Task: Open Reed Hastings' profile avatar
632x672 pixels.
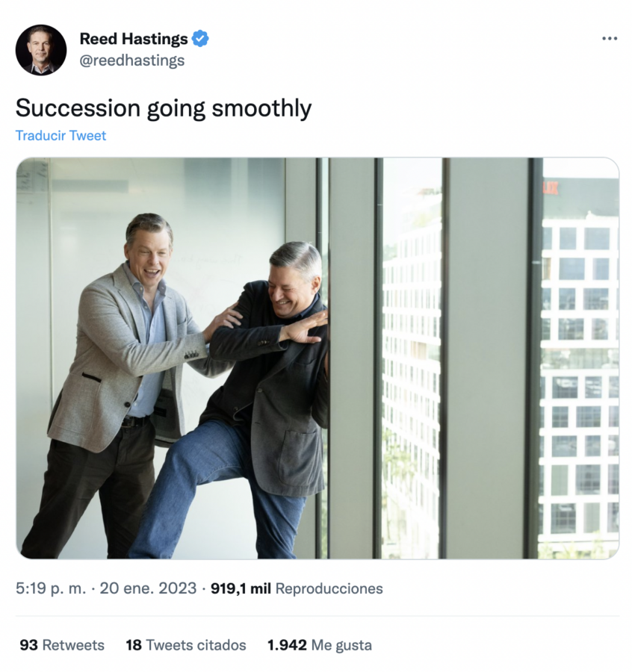Action: (x=41, y=50)
